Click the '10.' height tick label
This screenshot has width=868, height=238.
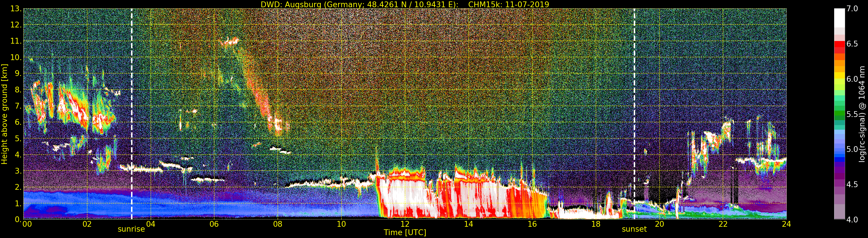[16, 57]
